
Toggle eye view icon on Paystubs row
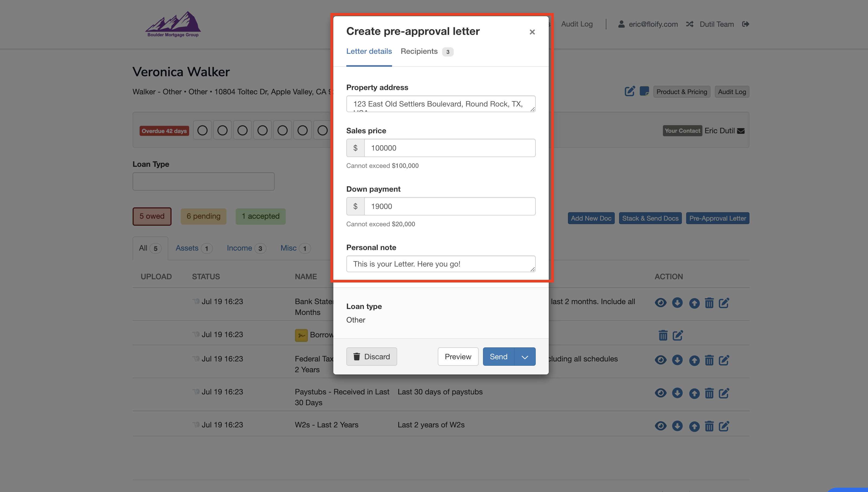pos(660,393)
